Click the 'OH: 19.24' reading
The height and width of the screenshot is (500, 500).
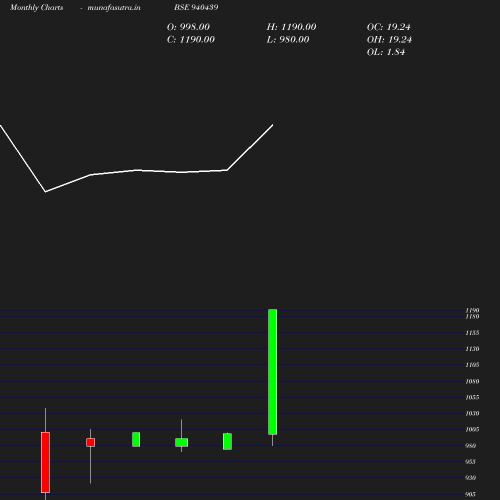(x=389, y=40)
